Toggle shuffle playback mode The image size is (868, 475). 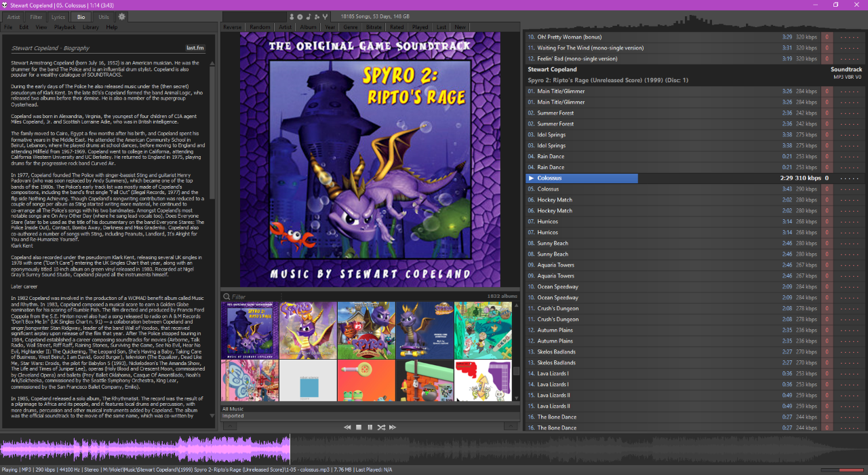click(x=381, y=427)
